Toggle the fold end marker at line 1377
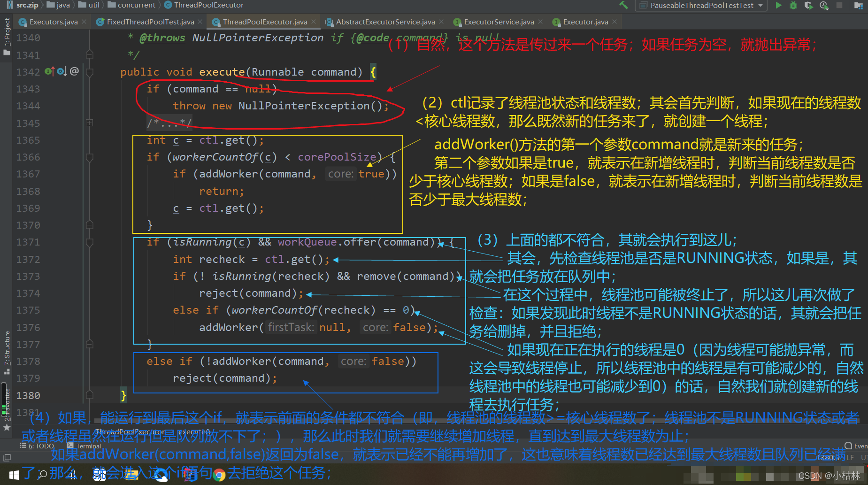 point(90,345)
